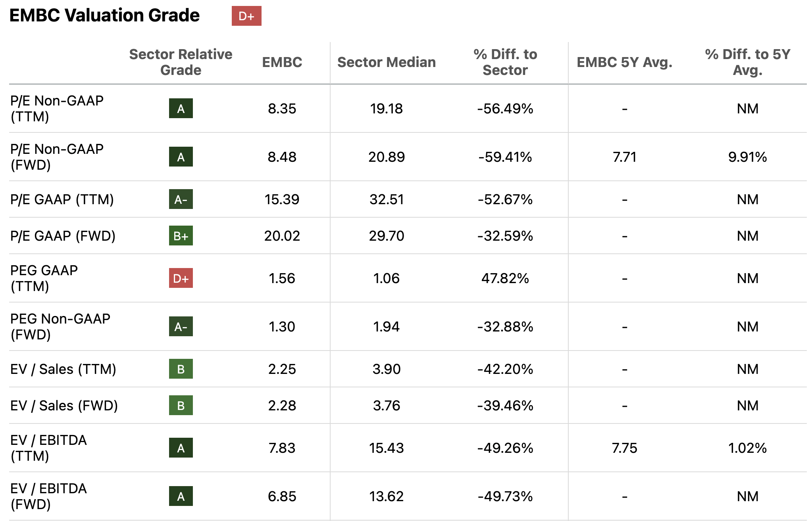Click the B grade for EV / Sales (TTM)

tap(181, 369)
